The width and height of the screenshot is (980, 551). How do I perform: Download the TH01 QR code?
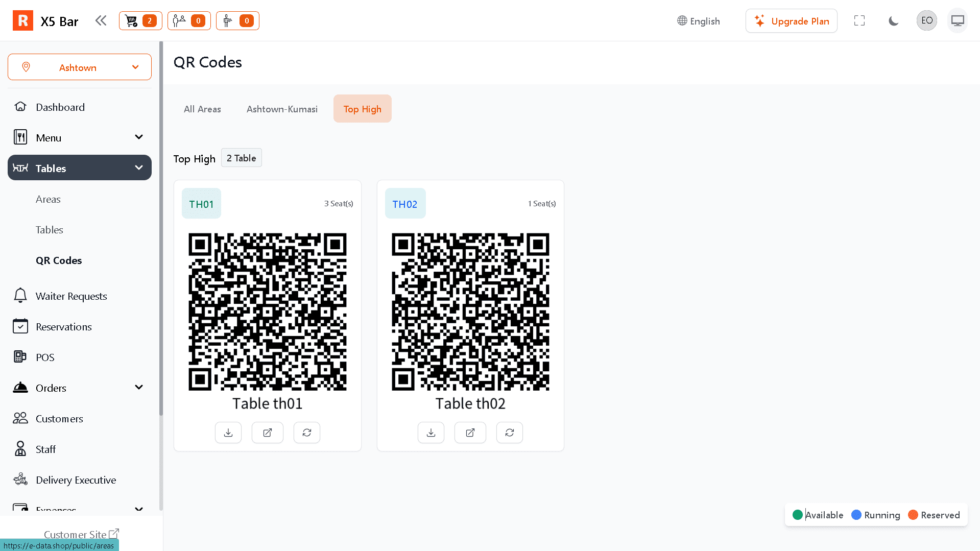point(228,433)
